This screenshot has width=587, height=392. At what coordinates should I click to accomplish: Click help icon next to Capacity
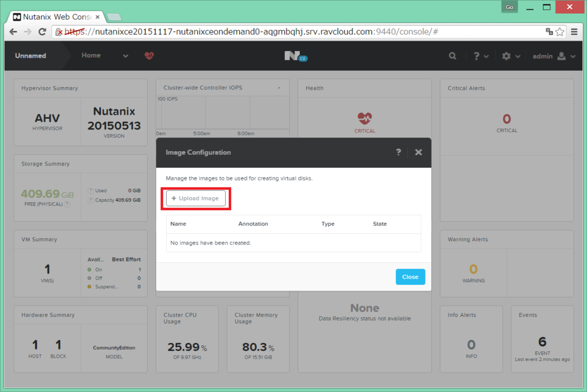point(91,201)
